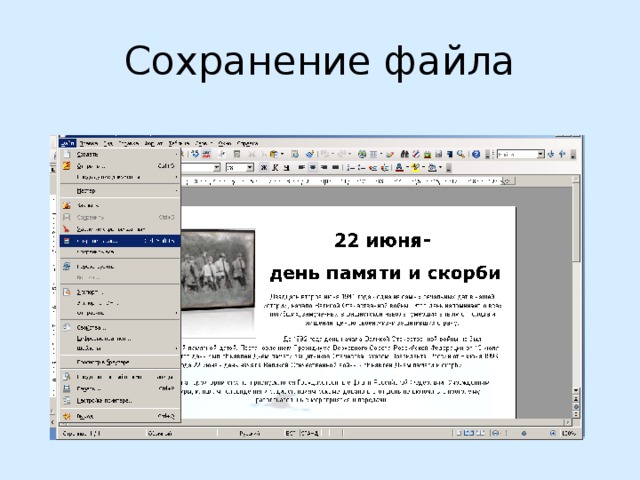640x480 pixels.
Task: Choose Закрыть entry in File menu
Action: coord(120,206)
